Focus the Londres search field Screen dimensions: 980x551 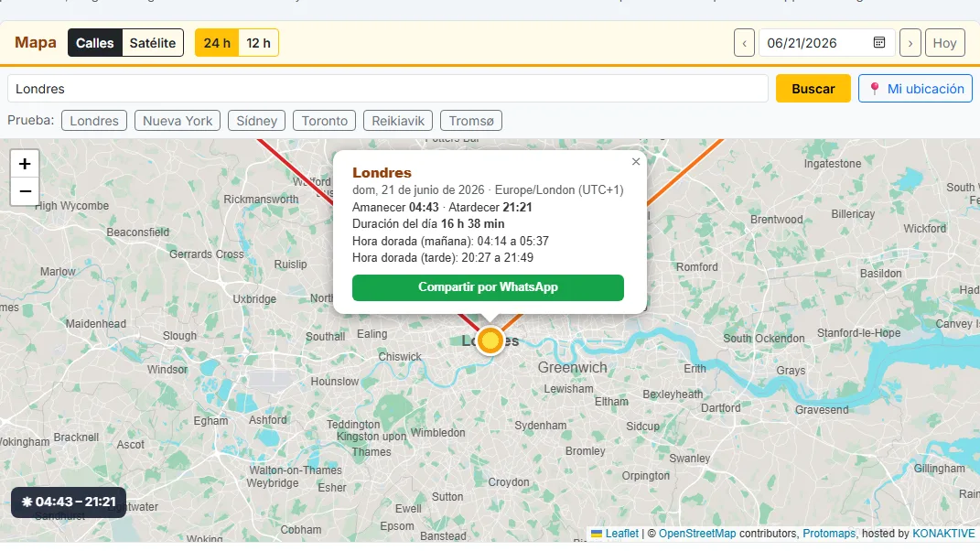387,89
